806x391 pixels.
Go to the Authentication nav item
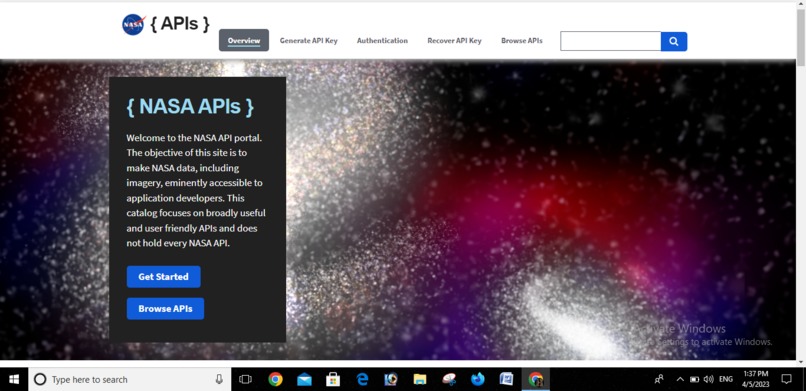click(382, 41)
